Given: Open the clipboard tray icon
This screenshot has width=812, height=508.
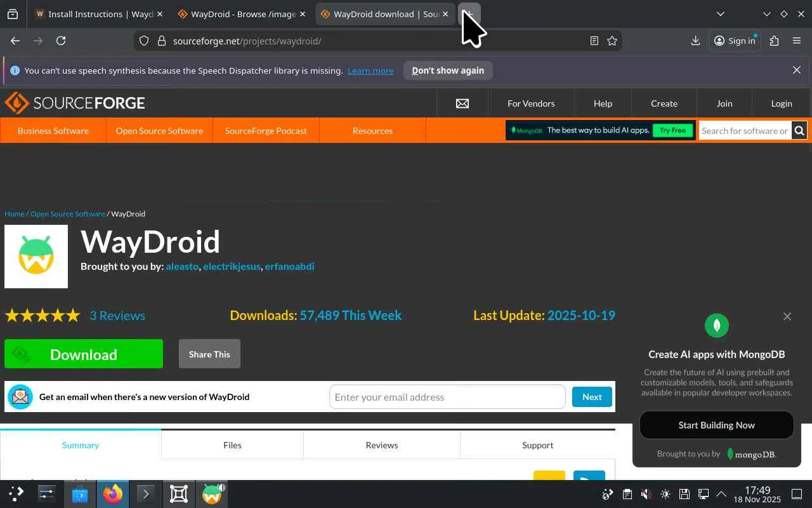Looking at the screenshot, I should point(627,494).
